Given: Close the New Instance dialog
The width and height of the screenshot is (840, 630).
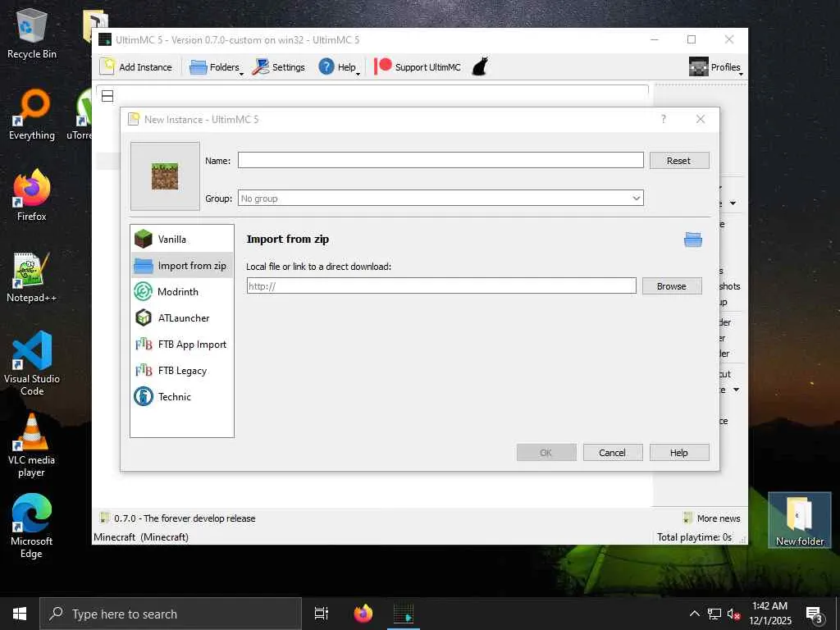Looking at the screenshot, I should click(701, 119).
